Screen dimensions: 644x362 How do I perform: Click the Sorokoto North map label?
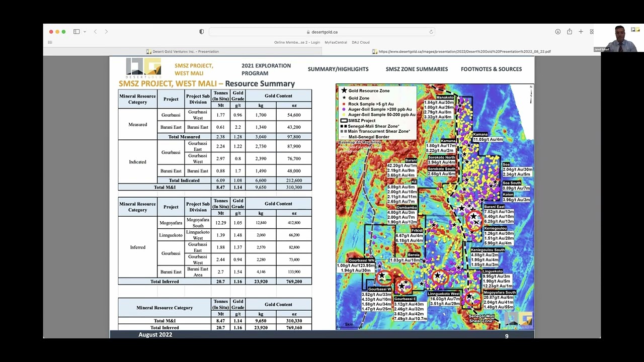[x=441, y=157]
